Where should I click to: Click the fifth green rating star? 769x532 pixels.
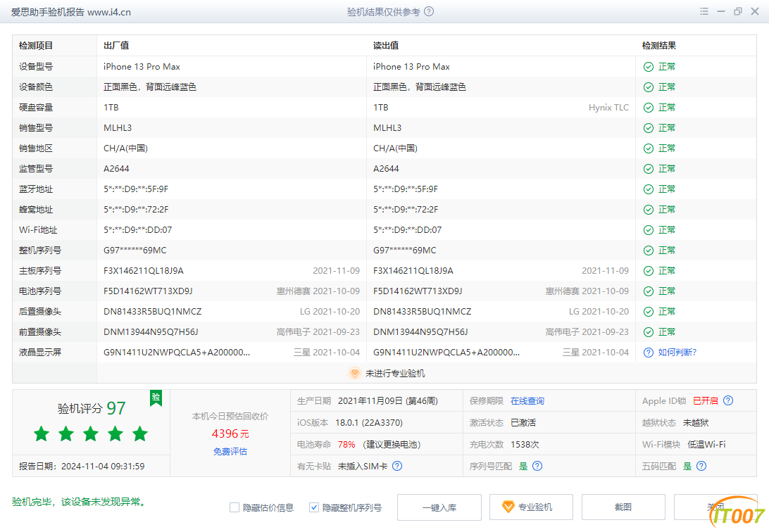[140, 433]
